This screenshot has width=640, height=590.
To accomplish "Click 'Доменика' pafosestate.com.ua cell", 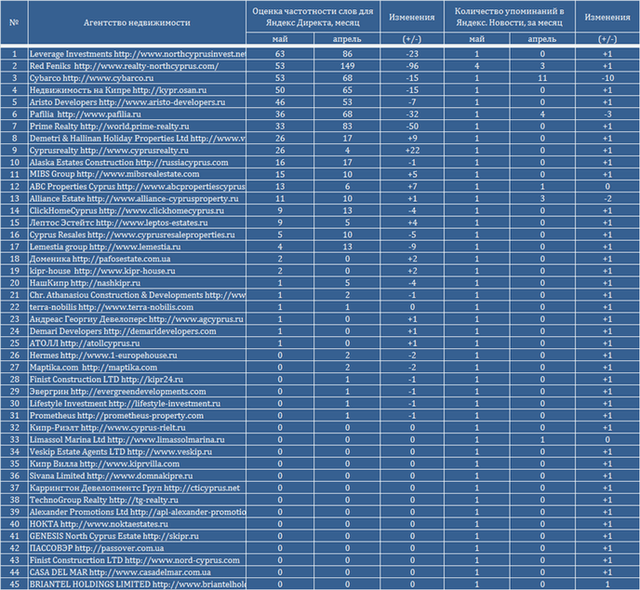I will coord(137,259).
